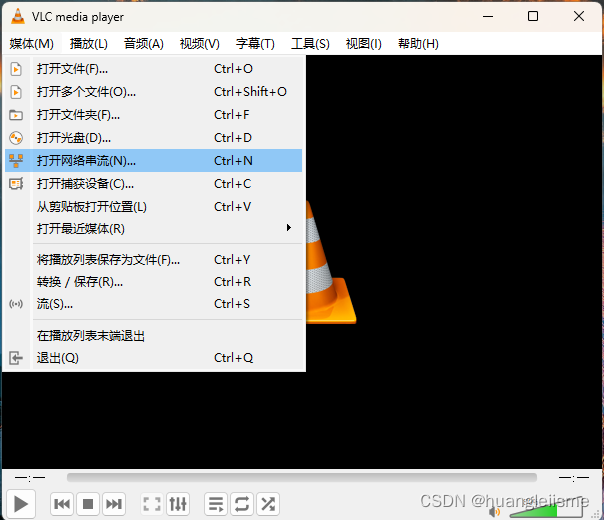Choose 从剪贴板打开位置(L) entry
Screen dimensions: 604x520
point(153,206)
